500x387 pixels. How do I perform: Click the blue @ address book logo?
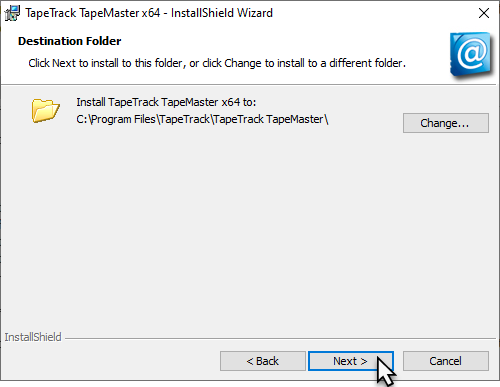coord(471,55)
